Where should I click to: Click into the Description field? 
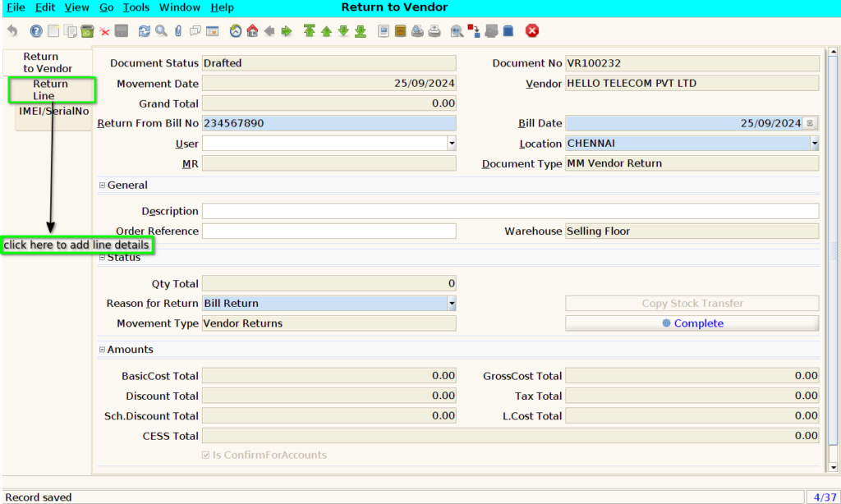(510, 211)
